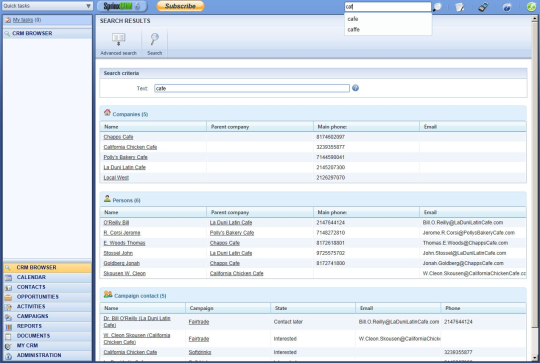Click the blue help icon next to Text field
Image resolution: width=540 pixels, height=363 pixels.
point(355,88)
